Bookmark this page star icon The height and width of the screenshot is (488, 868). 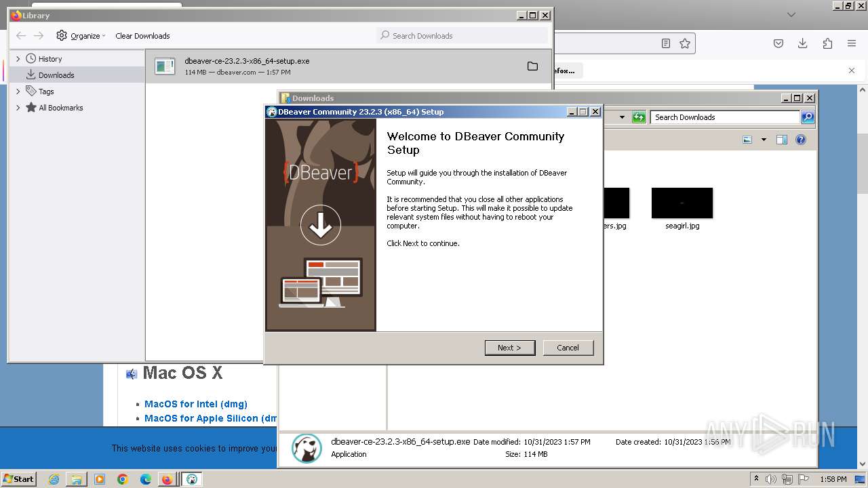(685, 43)
